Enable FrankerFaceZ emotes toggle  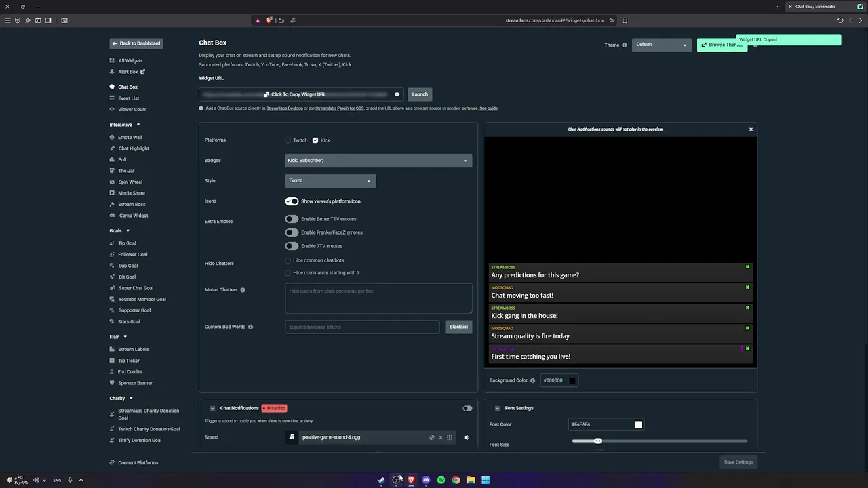coord(292,232)
